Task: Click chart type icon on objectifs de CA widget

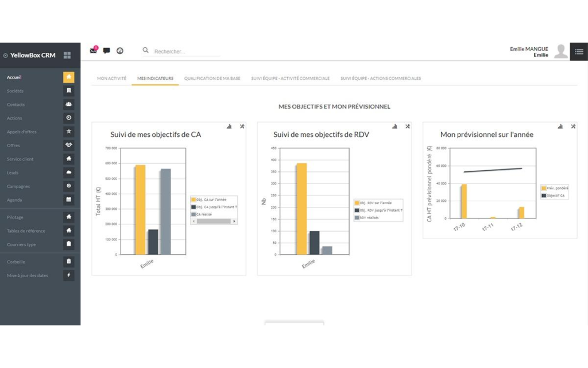Action: coord(229,126)
